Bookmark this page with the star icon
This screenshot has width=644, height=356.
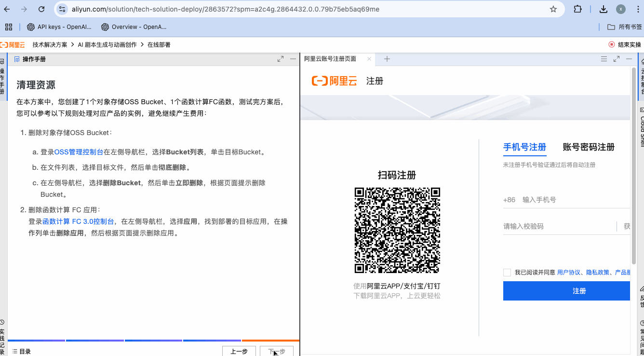click(553, 9)
